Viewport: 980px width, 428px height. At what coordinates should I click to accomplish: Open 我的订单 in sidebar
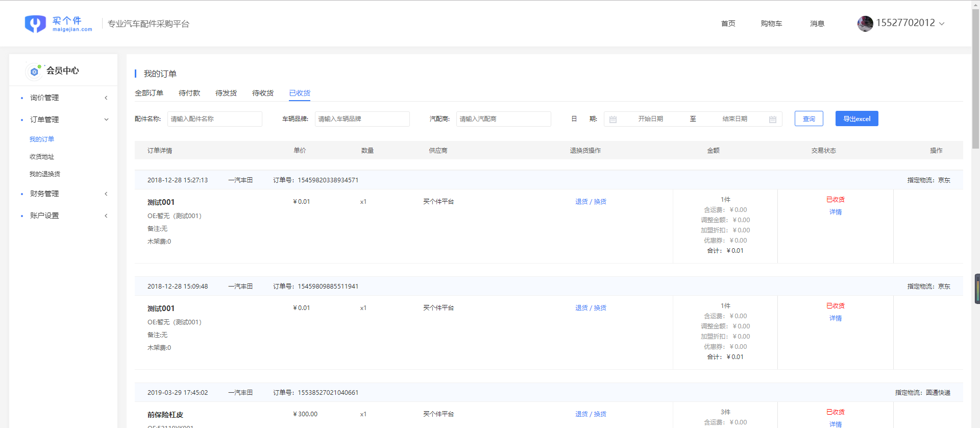42,139
